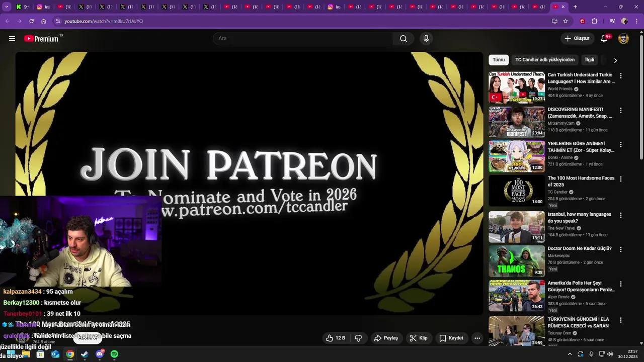
Task: Go to YouTube Premium home logo
Action: (41, 39)
